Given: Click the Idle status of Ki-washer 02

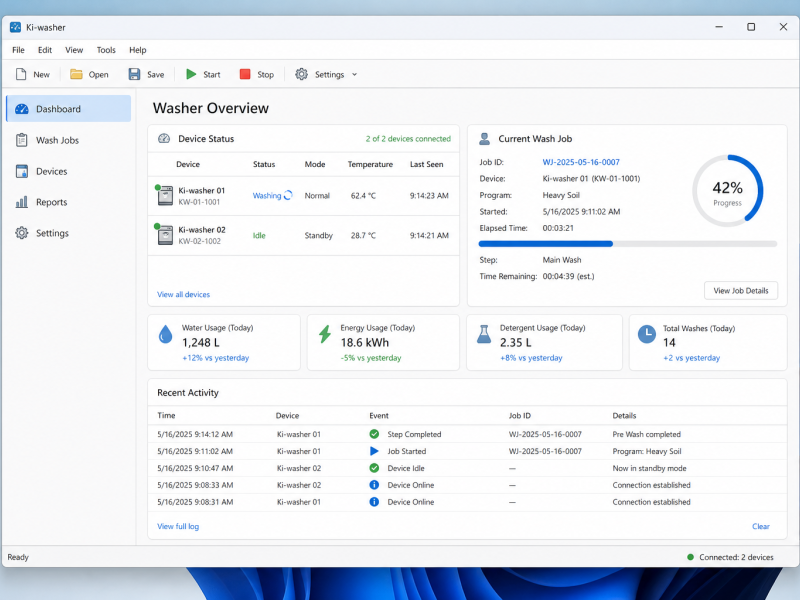Looking at the screenshot, I should tap(259, 235).
